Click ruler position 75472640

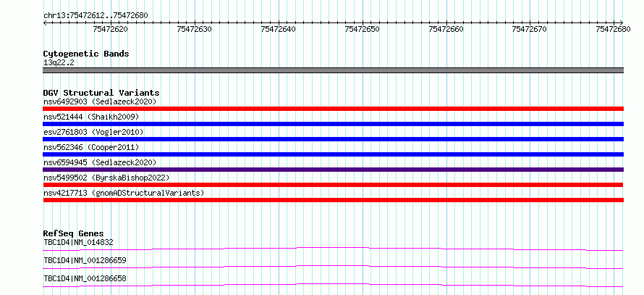pyautogui.click(x=278, y=29)
